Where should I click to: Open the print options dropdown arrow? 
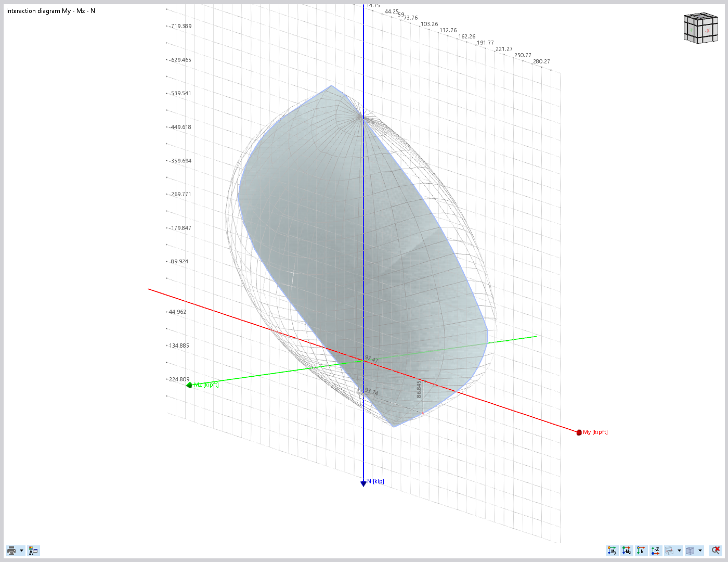[21, 551]
